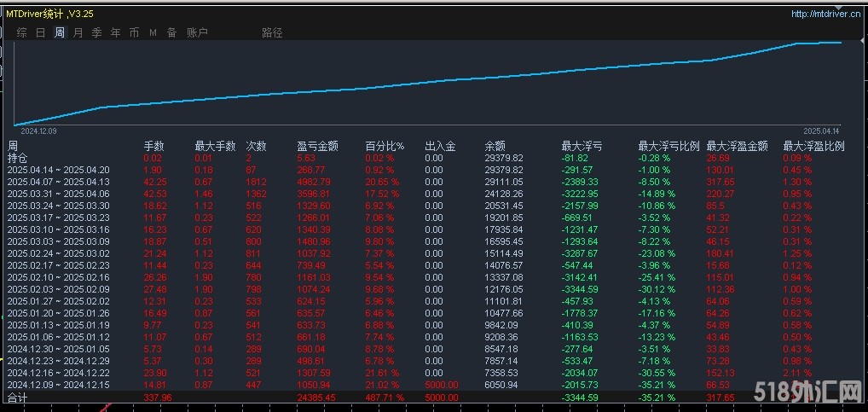The width and height of the screenshot is (868, 412).
Task: Switch to the 综 summary tab
Action: pos(22,32)
